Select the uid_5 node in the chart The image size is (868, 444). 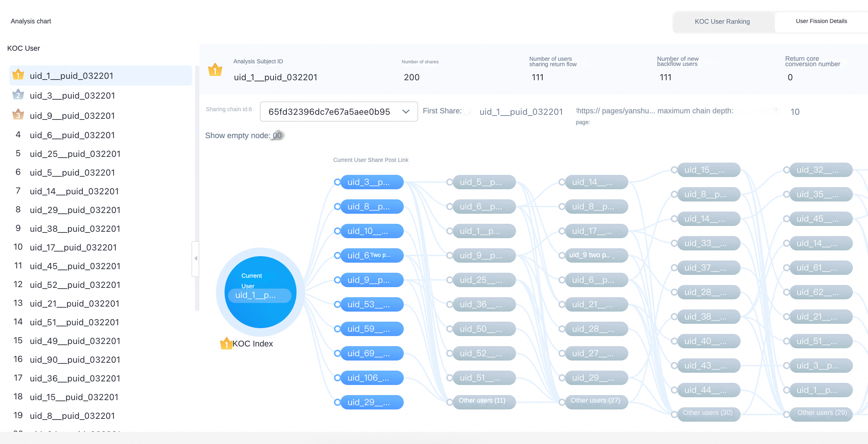pyautogui.click(x=484, y=182)
